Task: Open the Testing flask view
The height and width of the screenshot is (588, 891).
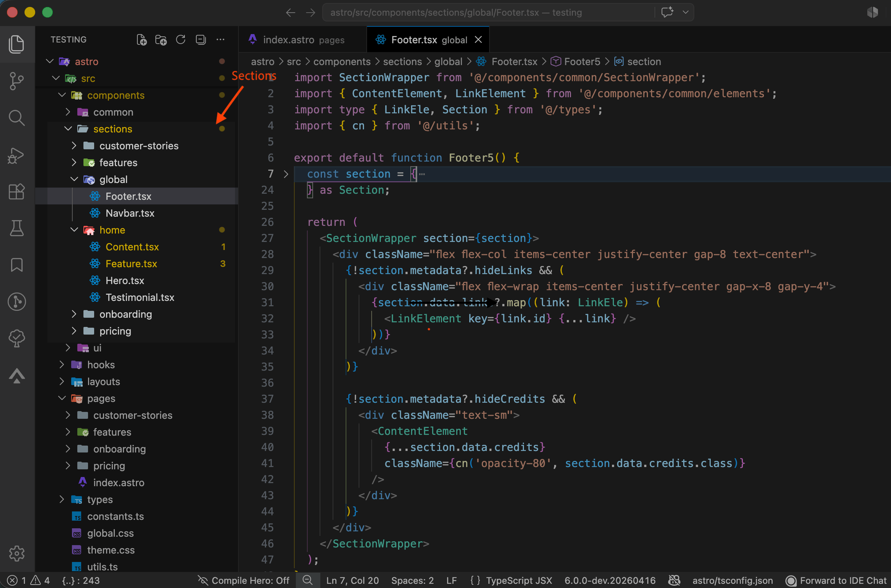Action: pyautogui.click(x=16, y=228)
